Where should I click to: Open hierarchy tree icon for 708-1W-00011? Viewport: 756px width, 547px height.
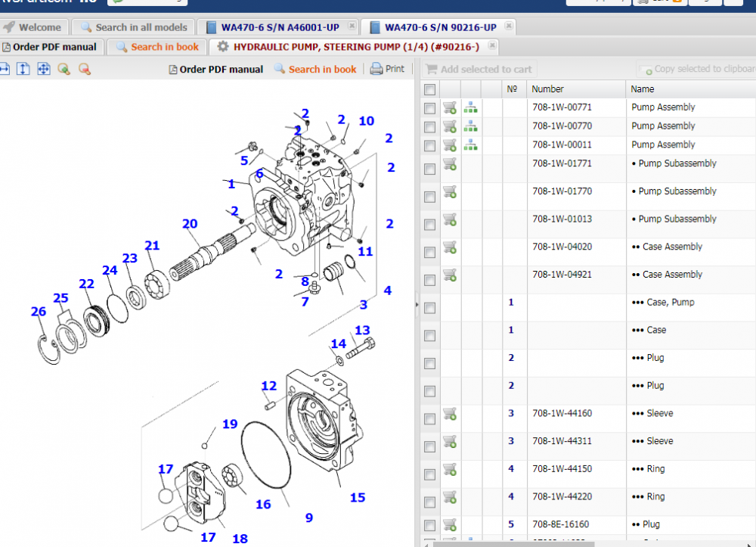[x=470, y=145]
